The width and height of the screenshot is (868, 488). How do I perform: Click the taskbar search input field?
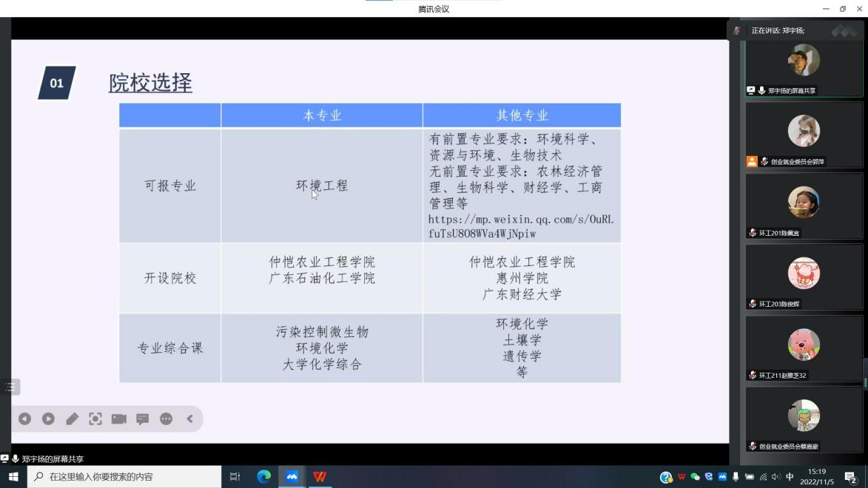coord(126,477)
